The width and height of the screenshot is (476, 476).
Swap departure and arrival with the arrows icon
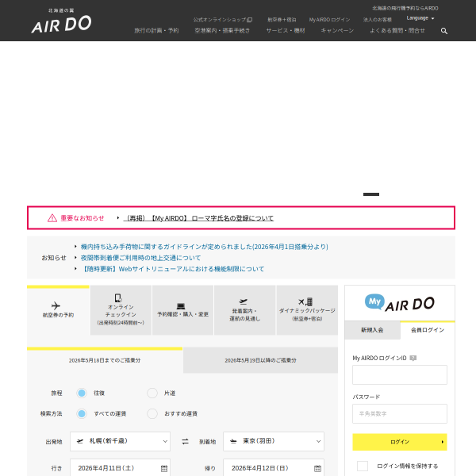pos(185,441)
